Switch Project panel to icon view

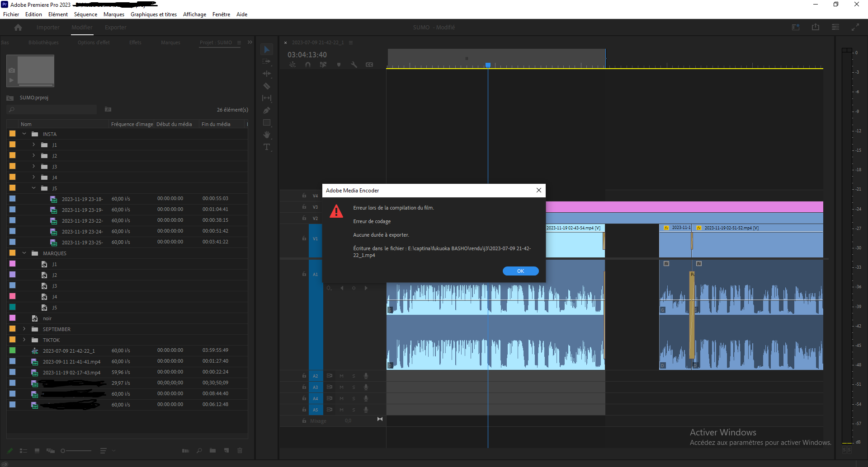tap(37, 451)
